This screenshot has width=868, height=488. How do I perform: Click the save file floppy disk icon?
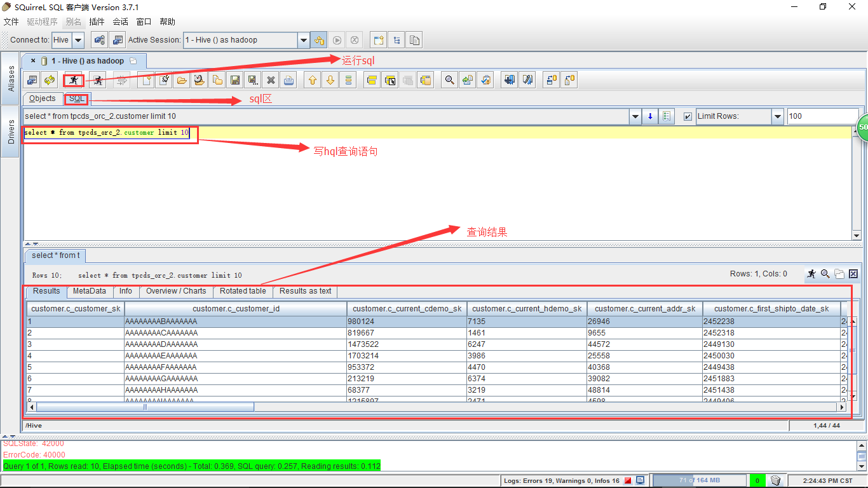pyautogui.click(x=235, y=81)
